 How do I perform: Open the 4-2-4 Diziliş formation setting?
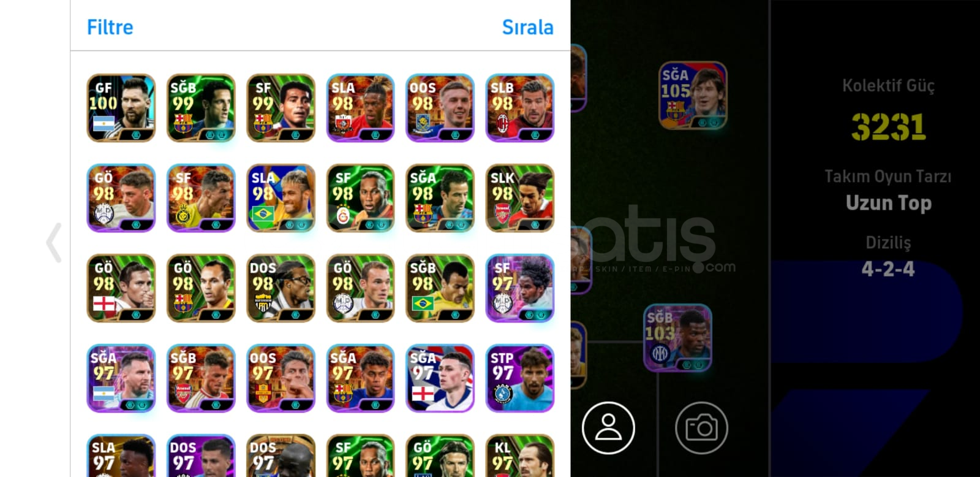click(x=888, y=269)
